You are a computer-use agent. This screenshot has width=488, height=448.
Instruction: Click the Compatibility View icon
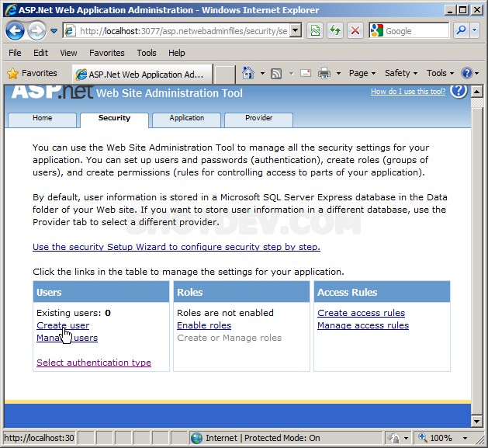tap(315, 30)
